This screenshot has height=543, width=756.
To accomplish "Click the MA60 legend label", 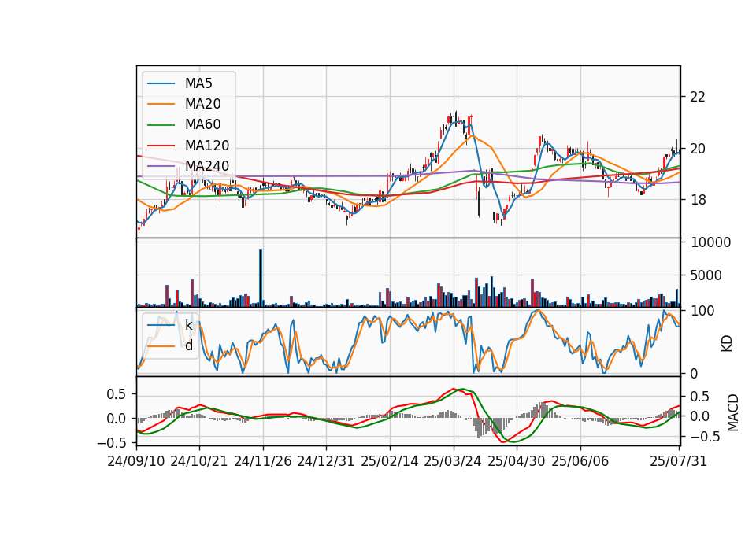I will (203, 125).
